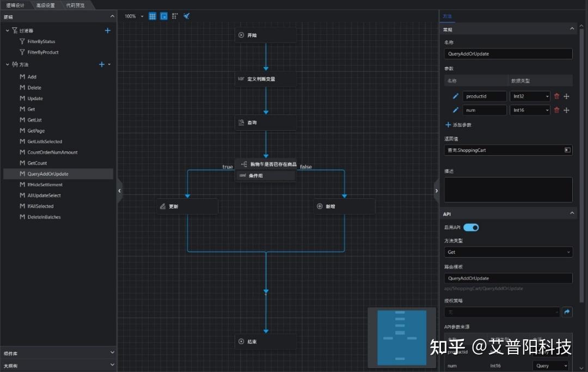Screen dimensions: 588x372
Task: Click the 路由模板 input field
Action: point(508,278)
